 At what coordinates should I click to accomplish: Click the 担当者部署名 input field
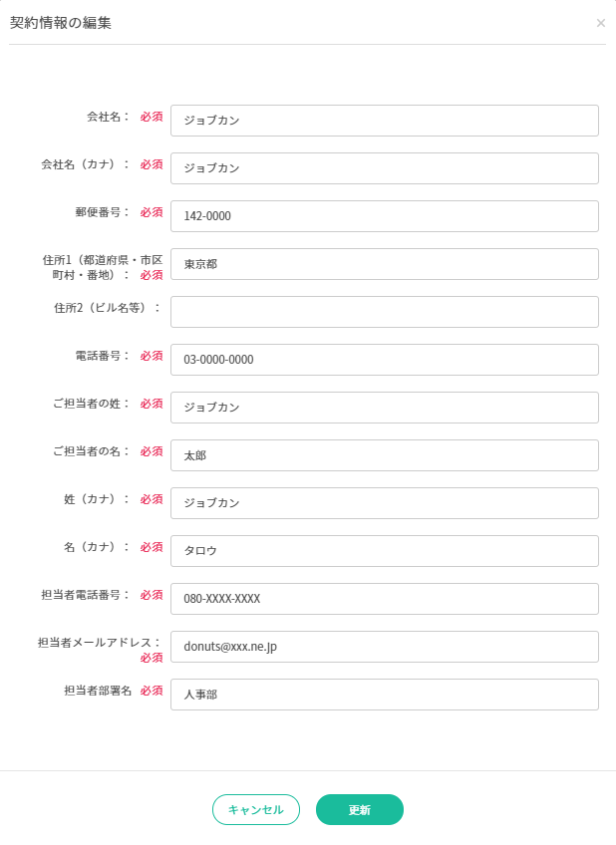pos(384,695)
